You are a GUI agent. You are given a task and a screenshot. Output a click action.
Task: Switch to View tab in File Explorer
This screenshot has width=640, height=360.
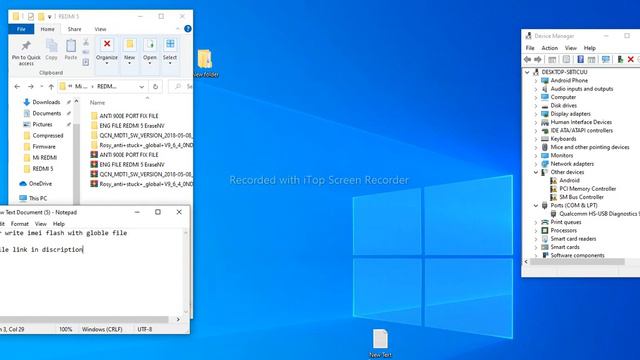pos(100,29)
